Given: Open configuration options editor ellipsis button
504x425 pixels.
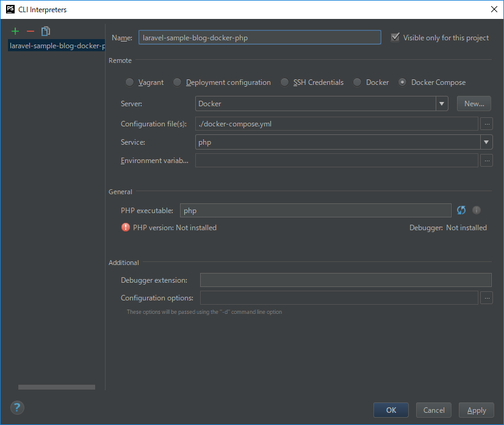Looking at the screenshot, I should 487,298.
